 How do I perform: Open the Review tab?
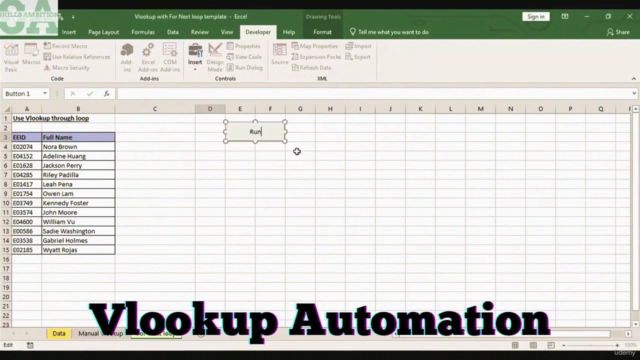pos(200,32)
